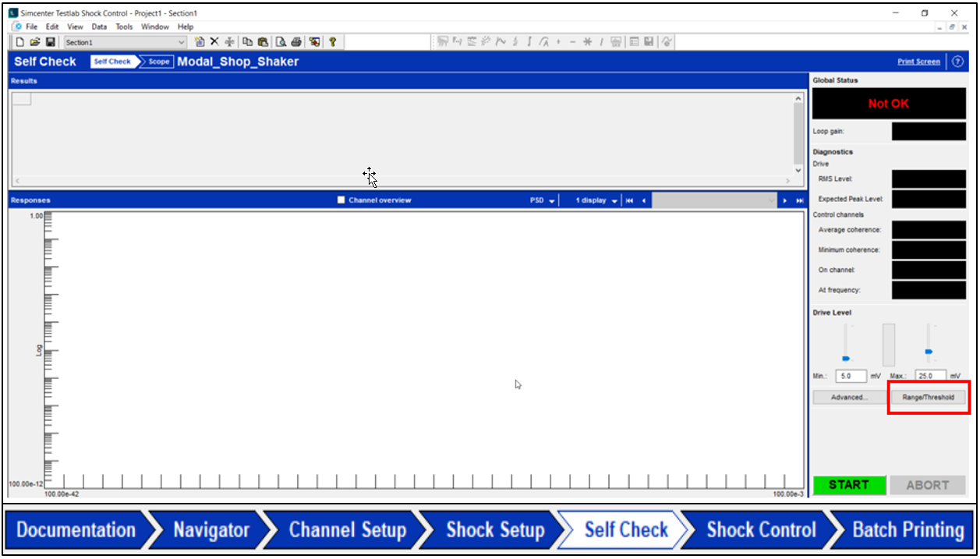Viewport: 980px width, 559px height.
Task: Open the 1 display layout dropdown
Action: [x=596, y=200]
